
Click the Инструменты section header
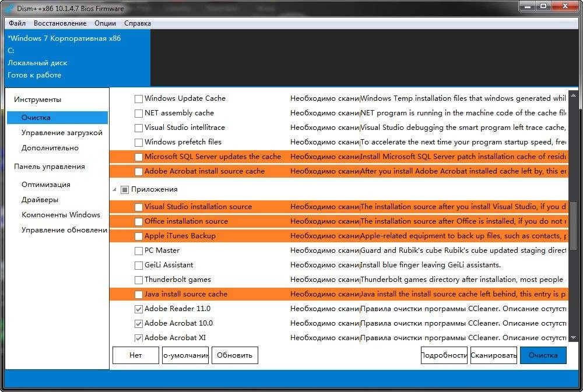point(37,100)
